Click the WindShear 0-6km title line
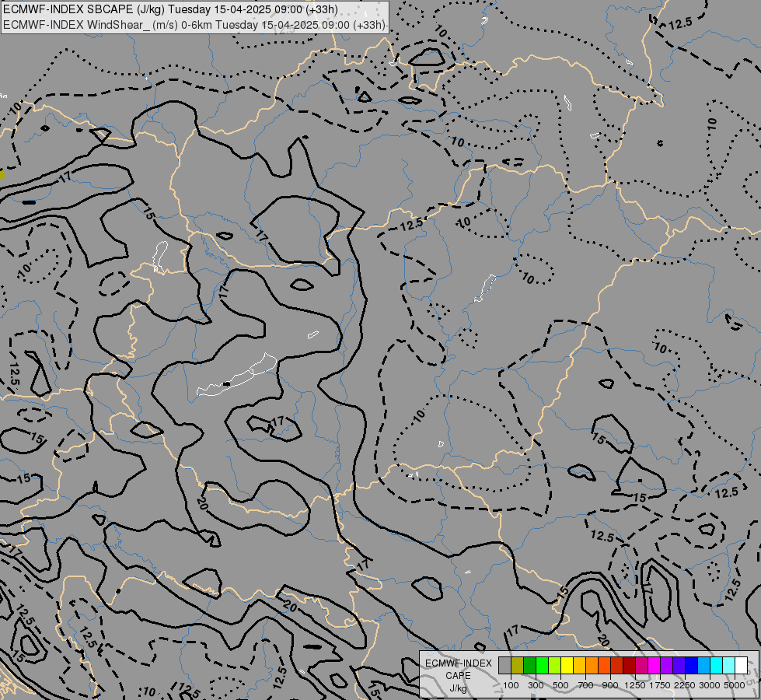Viewport: 761px width, 700px height. [x=194, y=25]
